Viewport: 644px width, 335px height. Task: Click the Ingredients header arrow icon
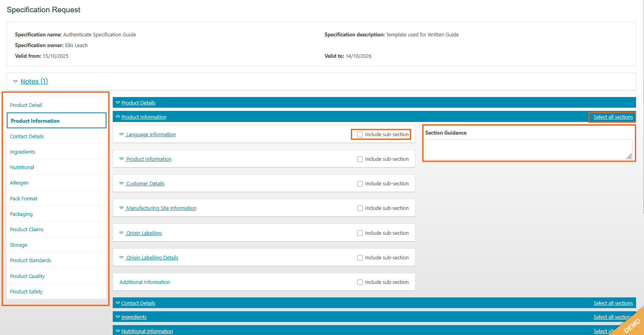[118, 317]
